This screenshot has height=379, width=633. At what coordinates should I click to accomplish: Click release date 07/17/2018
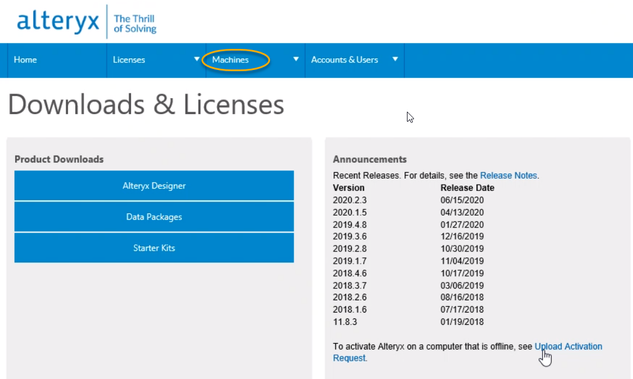[x=462, y=310]
